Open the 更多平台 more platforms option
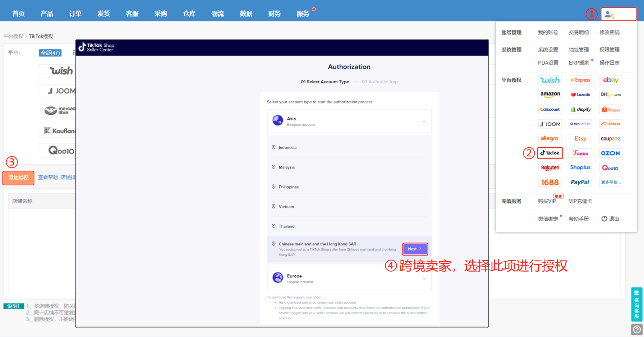 pos(611,182)
